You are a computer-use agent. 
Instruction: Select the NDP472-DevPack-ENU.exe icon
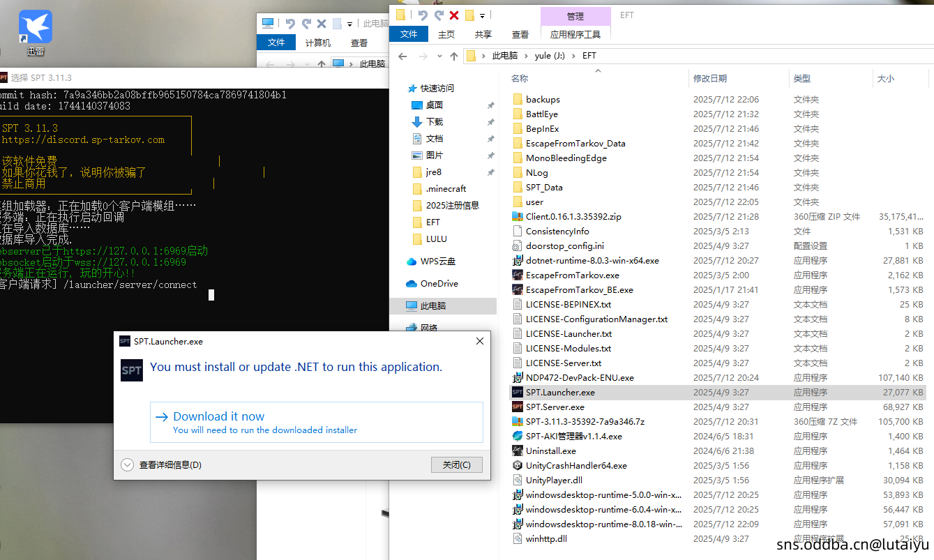click(517, 377)
